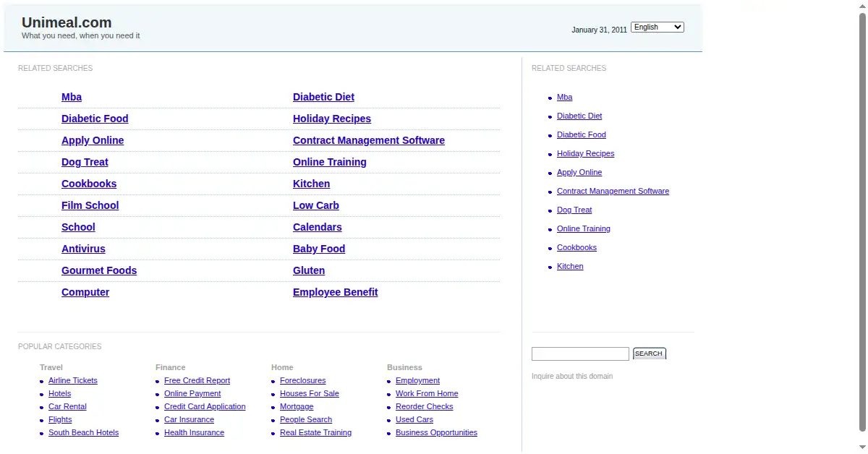
Task: Click the sidebar Dog Treat link
Action: (x=574, y=210)
